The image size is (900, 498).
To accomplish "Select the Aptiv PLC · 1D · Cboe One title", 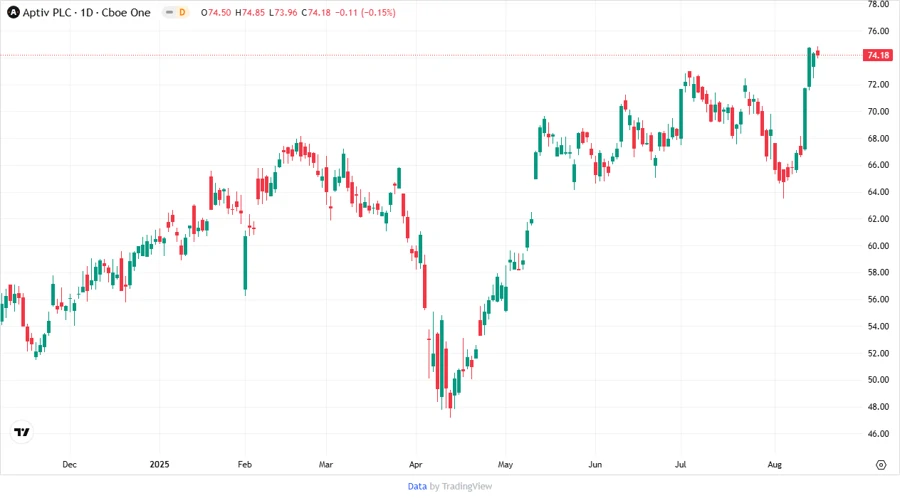I will pos(86,12).
